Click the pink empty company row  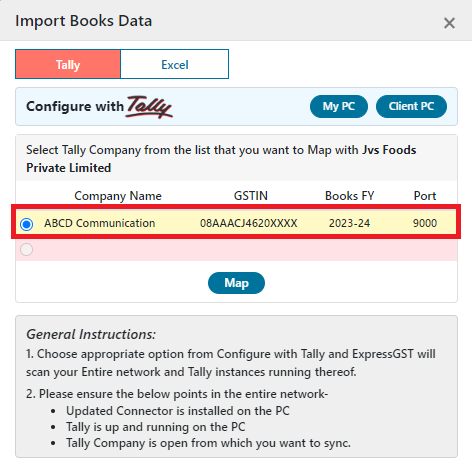(x=236, y=250)
